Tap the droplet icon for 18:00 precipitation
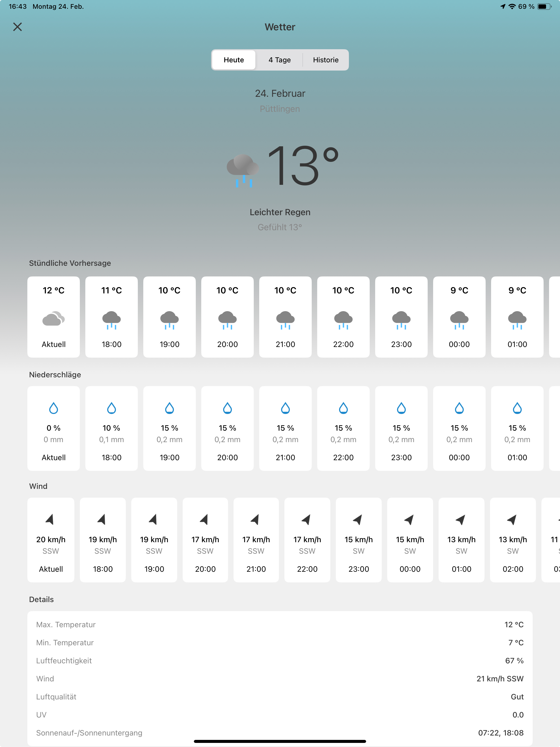560x747 pixels. pos(112,408)
